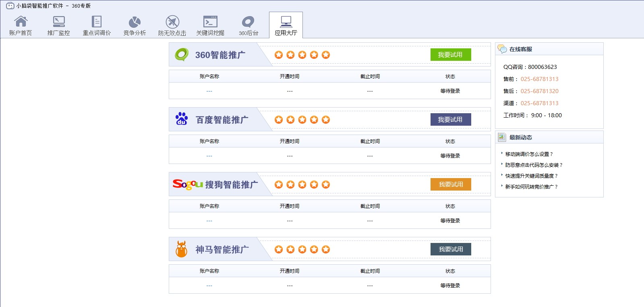
Task: Click the 开通时间 header in the 神马智能推广 table
Action: pos(290,271)
